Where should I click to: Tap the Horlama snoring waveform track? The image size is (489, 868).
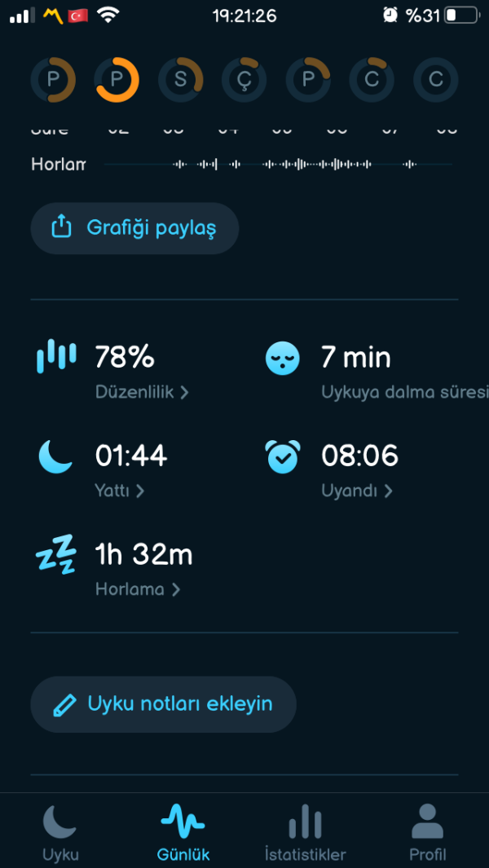pos(277,164)
